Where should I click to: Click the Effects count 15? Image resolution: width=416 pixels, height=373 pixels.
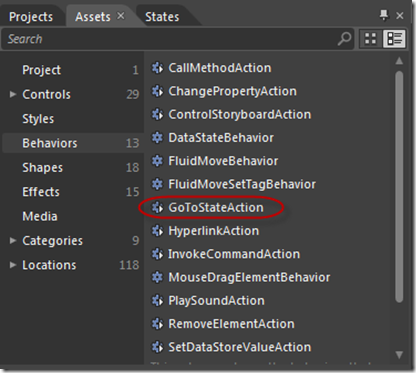pos(132,192)
